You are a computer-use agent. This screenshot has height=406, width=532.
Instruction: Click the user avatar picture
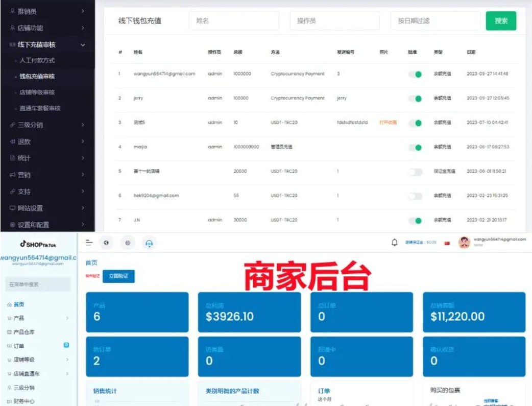pyautogui.click(x=464, y=243)
